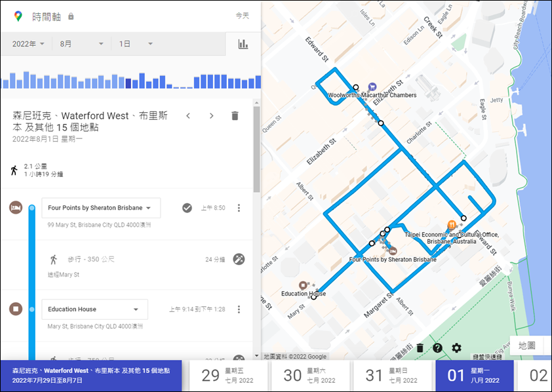The width and height of the screenshot is (552, 392).
Task: Click the scrollbar down arrow in panel
Action: pos(256,356)
